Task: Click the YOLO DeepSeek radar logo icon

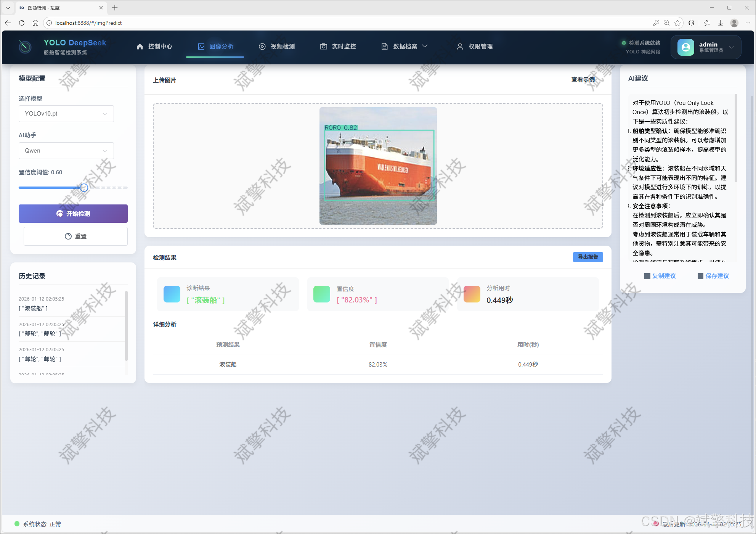Action: click(25, 47)
